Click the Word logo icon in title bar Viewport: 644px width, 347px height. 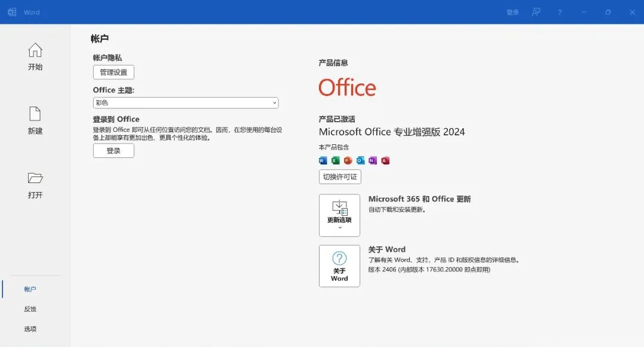click(13, 13)
